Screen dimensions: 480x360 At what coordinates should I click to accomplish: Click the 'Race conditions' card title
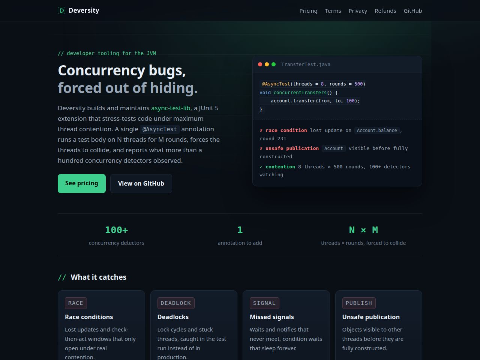(x=89, y=317)
